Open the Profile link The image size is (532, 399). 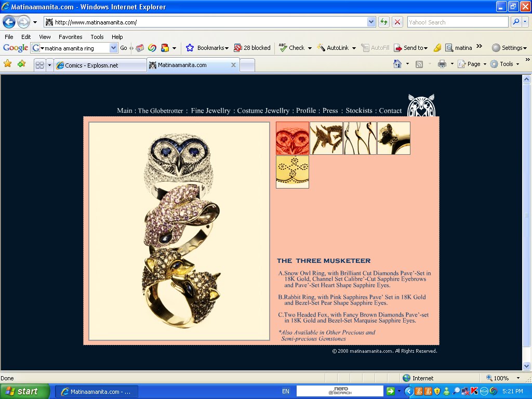point(306,111)
